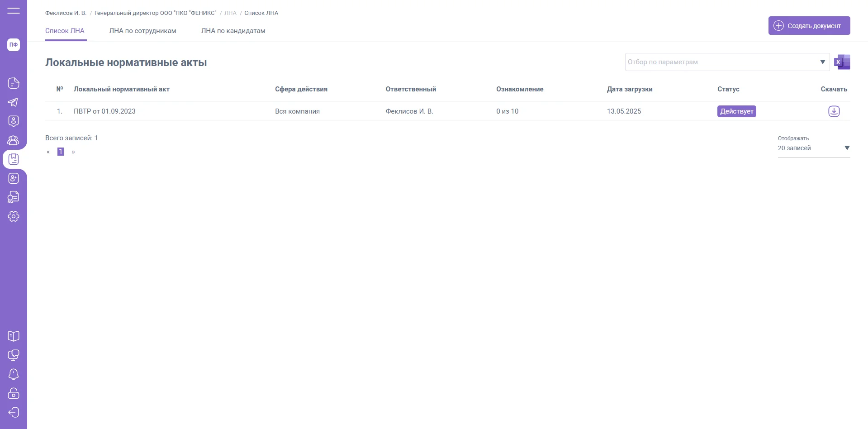Click the notifications bell icon
Image resolution: width=868 pixels, height=429 pixels.
(x=14, y=374)
